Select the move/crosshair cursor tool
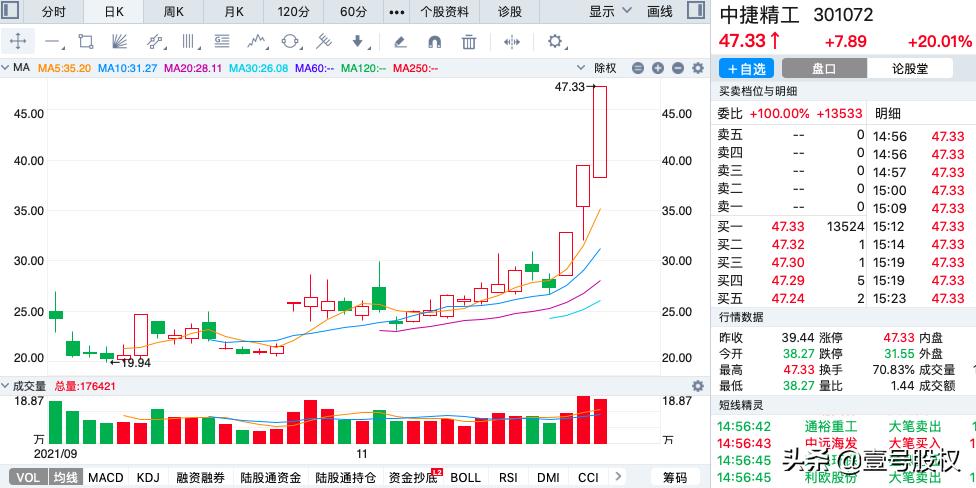The image size is (976, 488). point(18,42)
